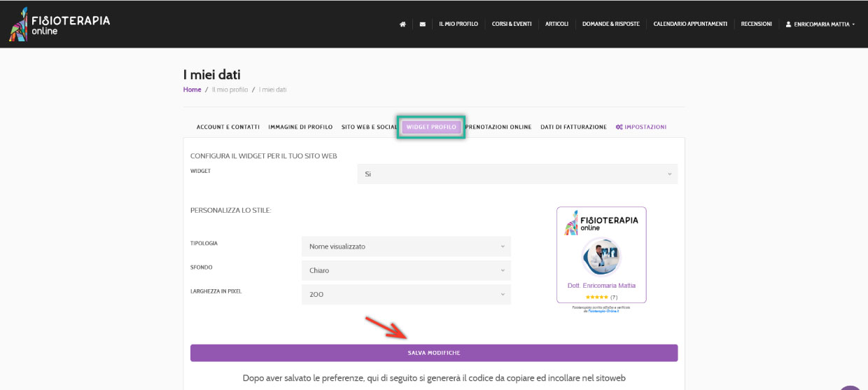Screen dimensions: 868x390
Task: Open the Tipologia dropdown
Action: tap(405, 246)
